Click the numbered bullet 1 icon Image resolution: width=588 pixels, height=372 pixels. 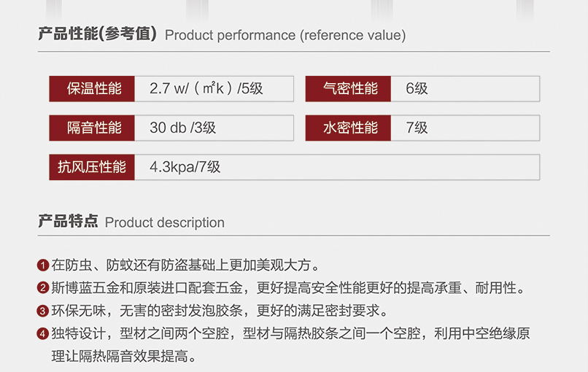coord(43,266)
